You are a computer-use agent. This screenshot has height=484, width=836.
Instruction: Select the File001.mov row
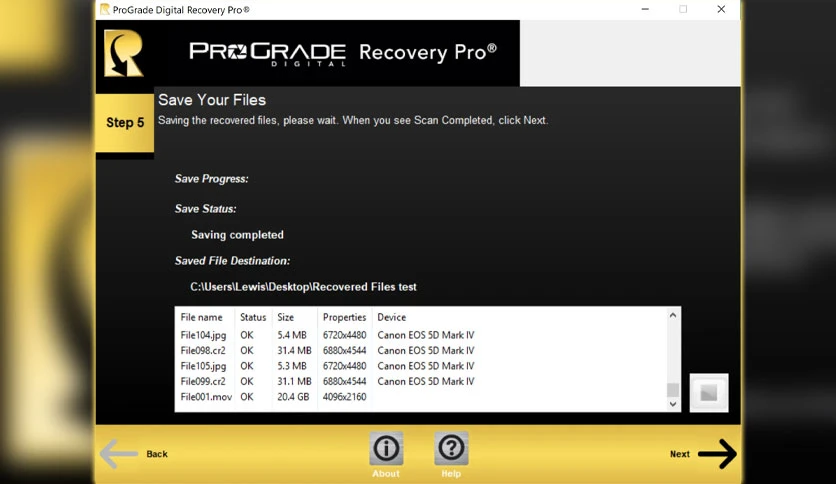[421, 397]
